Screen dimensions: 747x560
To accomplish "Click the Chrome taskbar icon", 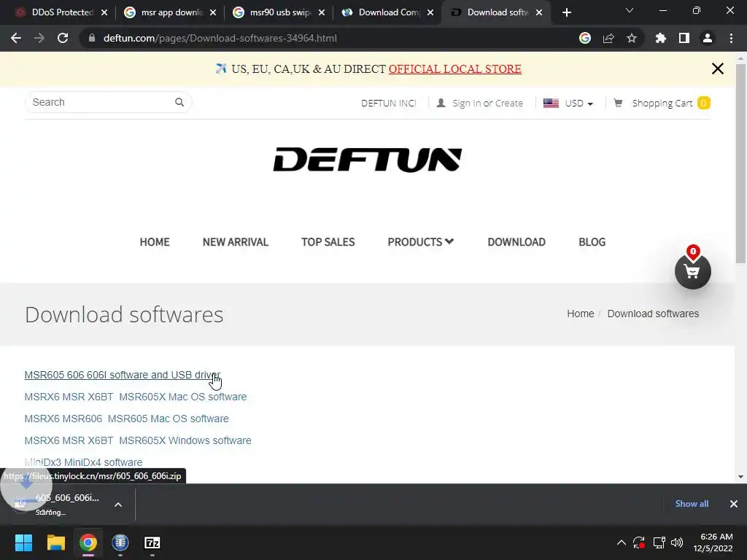I will 88,542.
